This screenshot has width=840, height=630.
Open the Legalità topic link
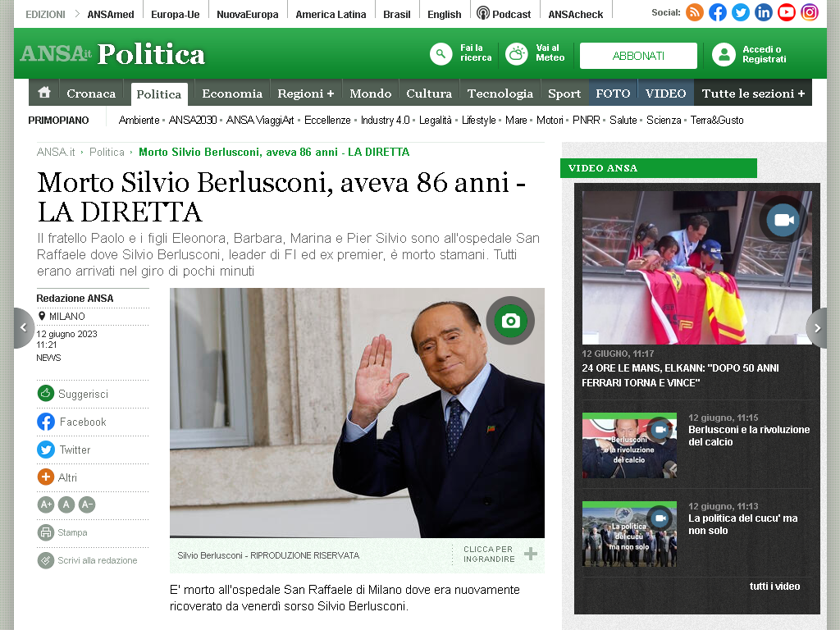[435, 120]
